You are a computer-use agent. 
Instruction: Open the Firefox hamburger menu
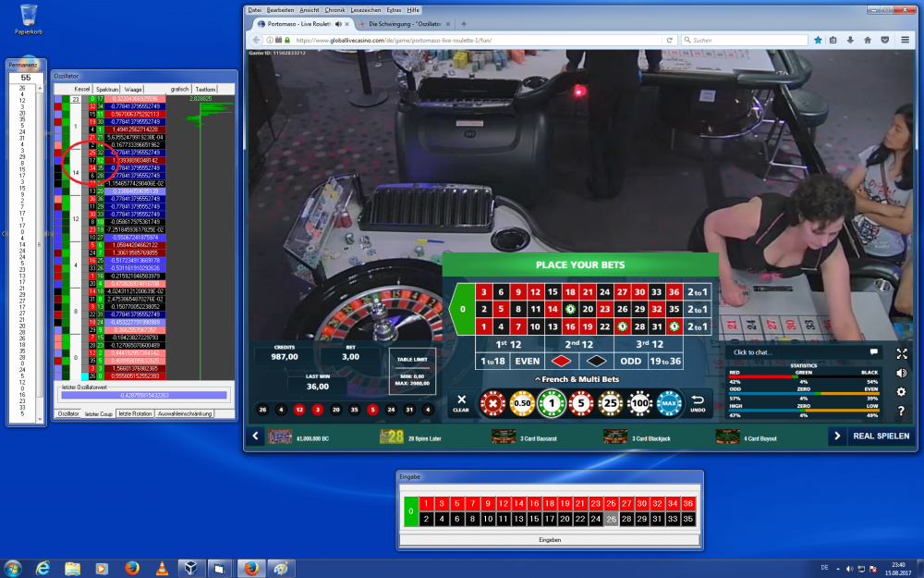[x=906, y=40]
